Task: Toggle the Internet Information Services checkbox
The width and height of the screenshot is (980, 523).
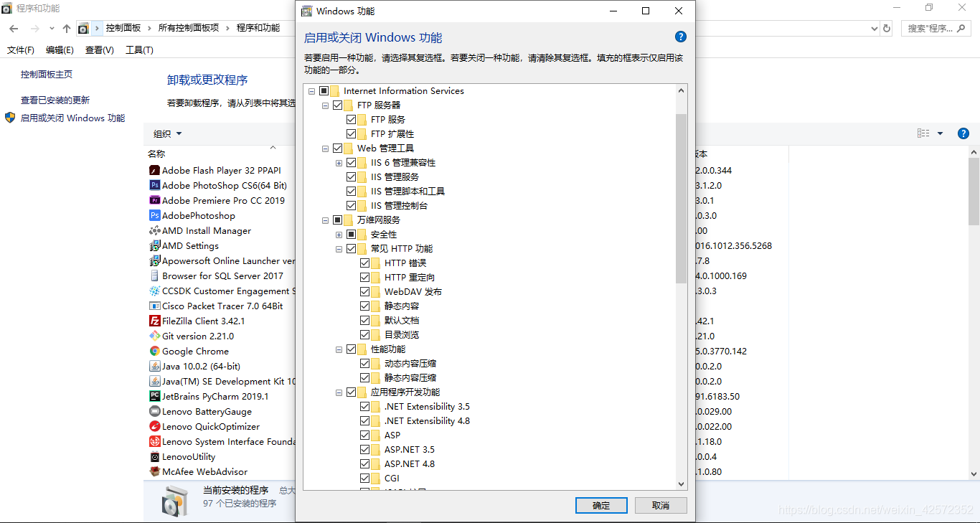Action: coord(324,91)
